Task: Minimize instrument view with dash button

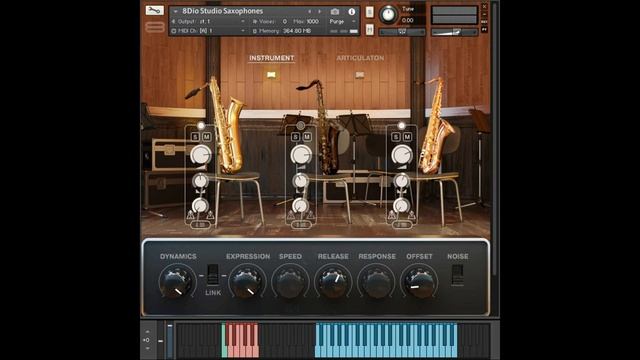Action: pos(484,14)
